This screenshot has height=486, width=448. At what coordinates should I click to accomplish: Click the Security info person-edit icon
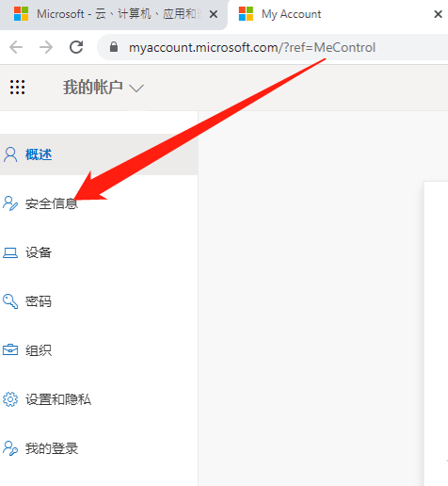(10, 203)
